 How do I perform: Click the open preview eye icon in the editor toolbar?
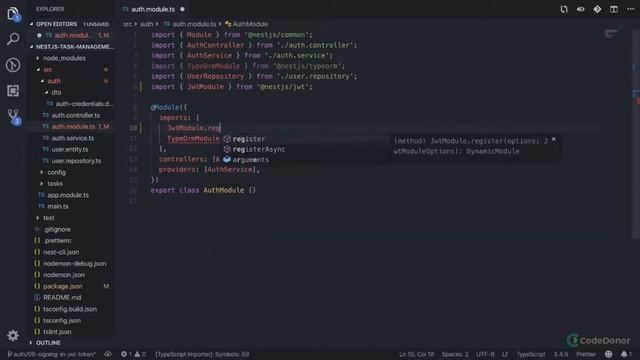[x=580, y=9]
